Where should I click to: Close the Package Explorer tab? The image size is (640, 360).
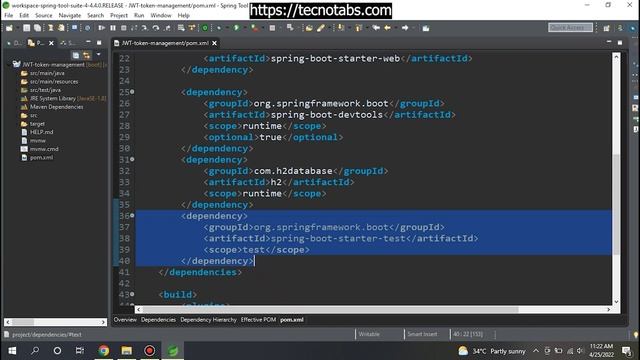51,43
